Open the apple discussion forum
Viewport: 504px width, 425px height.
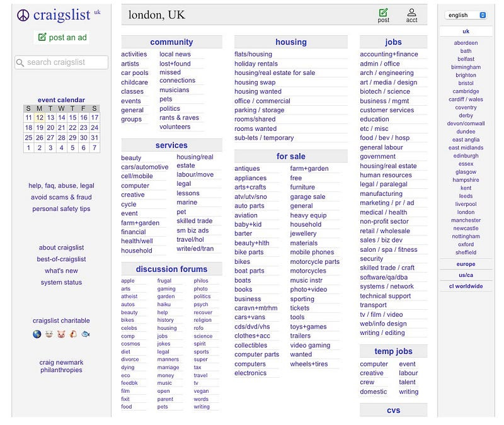coord(128,281)
